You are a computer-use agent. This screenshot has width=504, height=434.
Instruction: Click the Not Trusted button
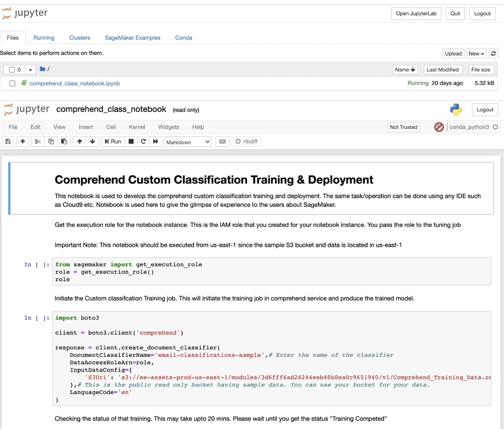(404, 127)
